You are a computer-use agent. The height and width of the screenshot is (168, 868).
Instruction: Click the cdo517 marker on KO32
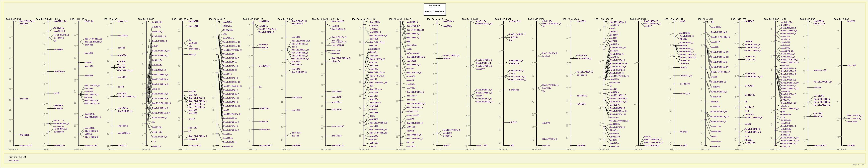[x=513, y=122]
